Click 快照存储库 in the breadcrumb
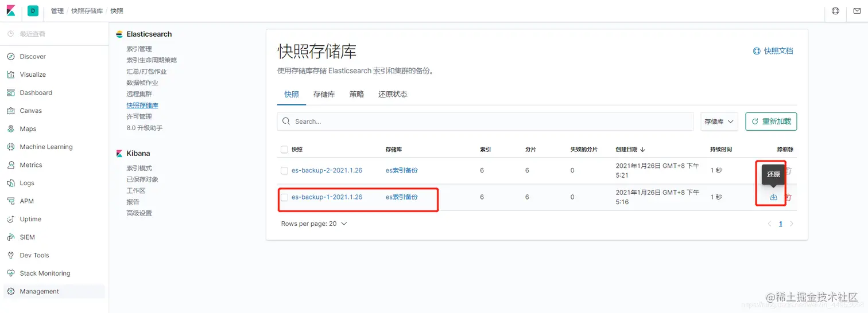 pos(87,11)
